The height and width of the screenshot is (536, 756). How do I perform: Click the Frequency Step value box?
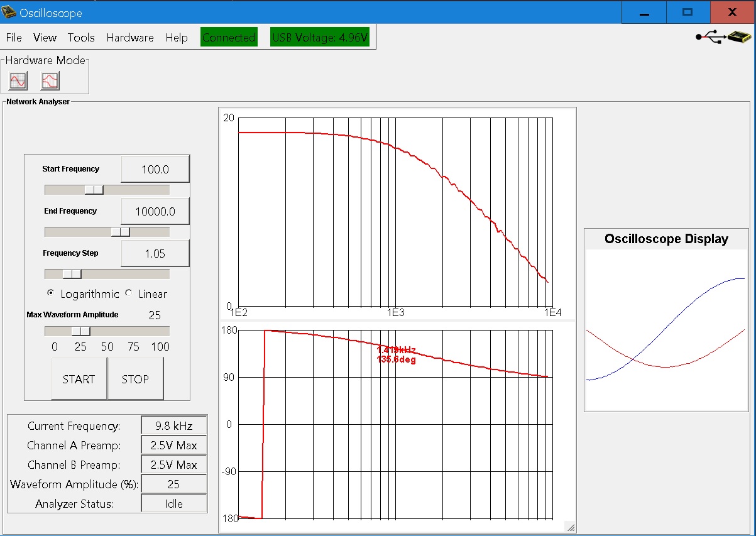tap(155, 254)
